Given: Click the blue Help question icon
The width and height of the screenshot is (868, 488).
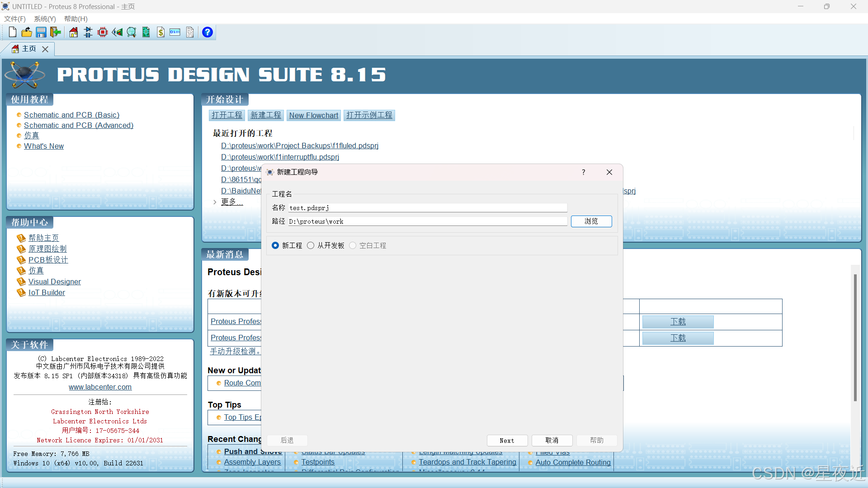Looking at the screenshot, I should (x=208, y=32).
